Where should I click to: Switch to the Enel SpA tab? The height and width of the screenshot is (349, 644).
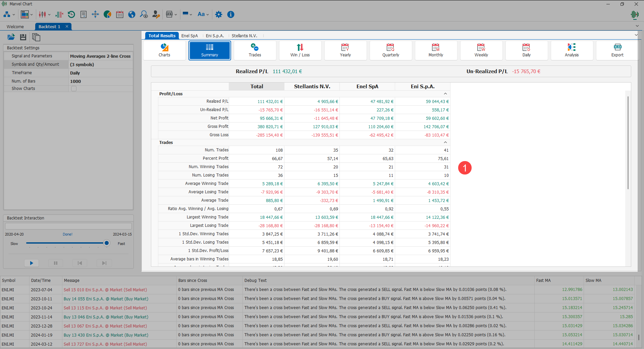click(190, 36)
